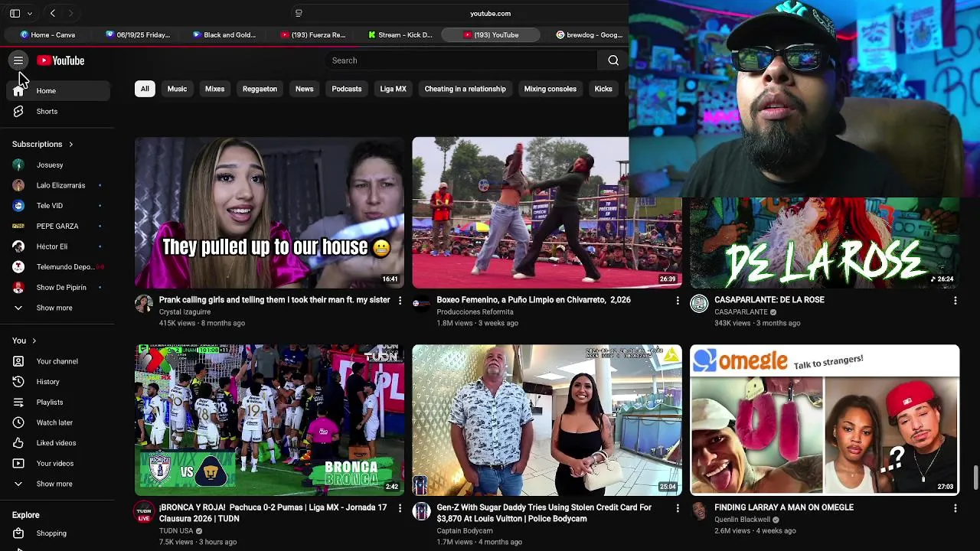This screenshot has width=980, height=551.
Task: Open Your channel in sidebar
Action: point(59,361)
